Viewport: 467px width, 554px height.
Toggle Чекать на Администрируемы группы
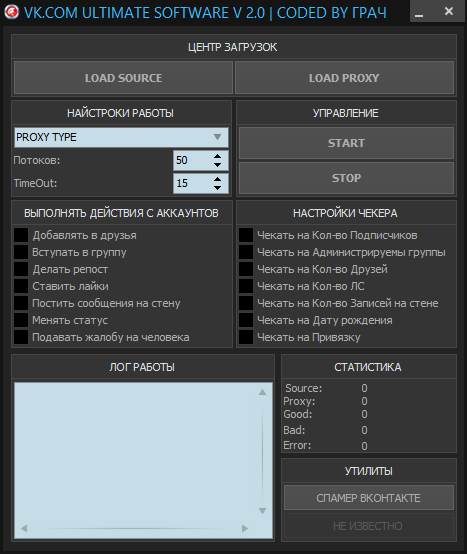click(246, 252)
